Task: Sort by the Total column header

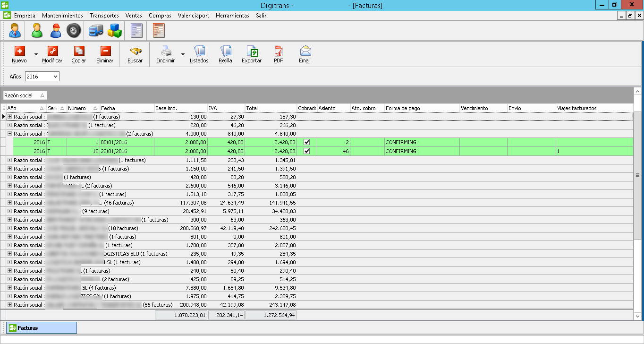Action: [271, 108]
